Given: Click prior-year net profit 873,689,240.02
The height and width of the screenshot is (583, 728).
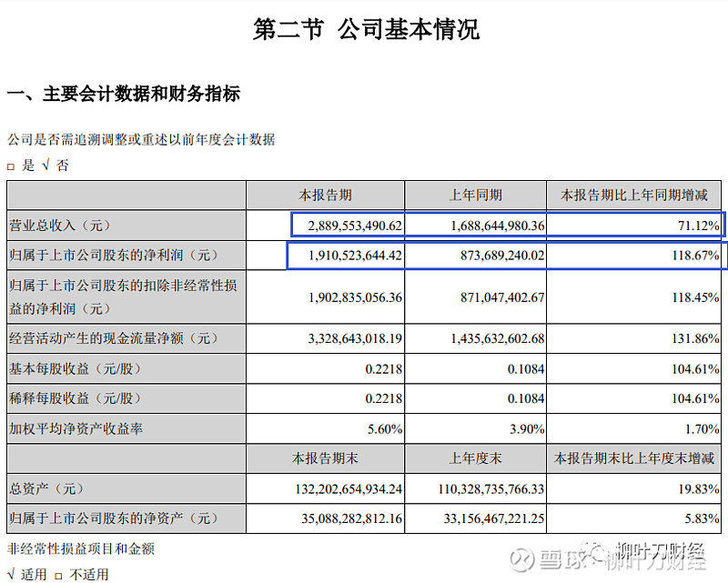Looking at the screenshot, I should point(502,256).
